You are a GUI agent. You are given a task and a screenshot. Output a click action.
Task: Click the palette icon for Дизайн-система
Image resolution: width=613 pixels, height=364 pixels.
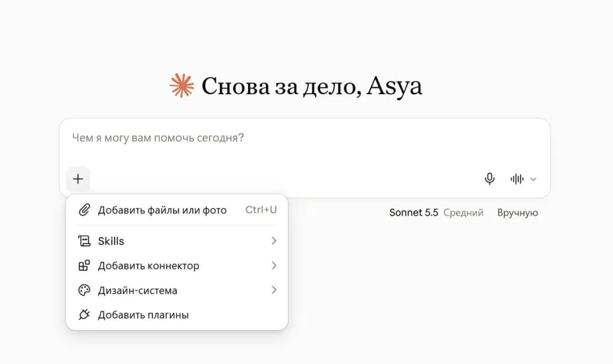click(x=84, y=290)
